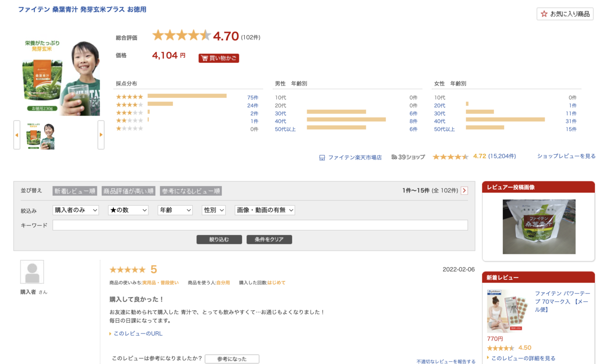Viewport: 612px width, 364px height.
Task: Open reviewer-posted photo of 桑葉青汁 package
Action: [539, 227]
